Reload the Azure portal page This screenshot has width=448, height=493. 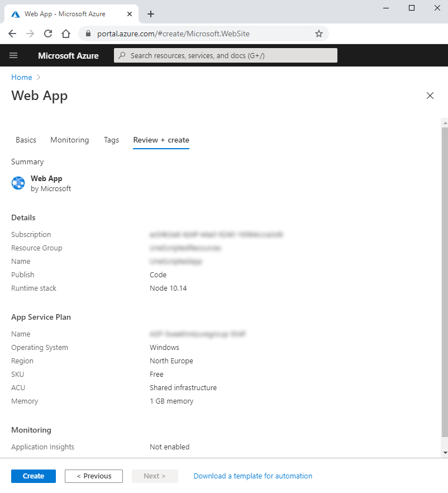point(48,34)
